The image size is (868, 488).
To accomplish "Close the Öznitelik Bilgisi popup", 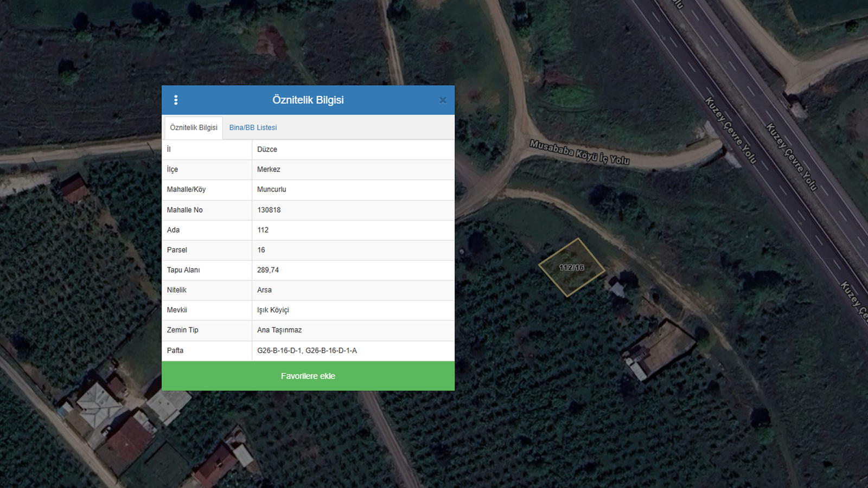I will click(x=443, y=100).
